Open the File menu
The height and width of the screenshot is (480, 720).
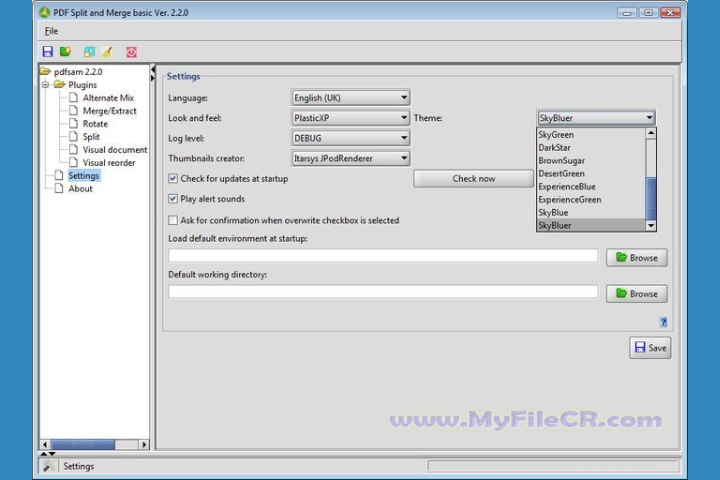tap(51, 31)
